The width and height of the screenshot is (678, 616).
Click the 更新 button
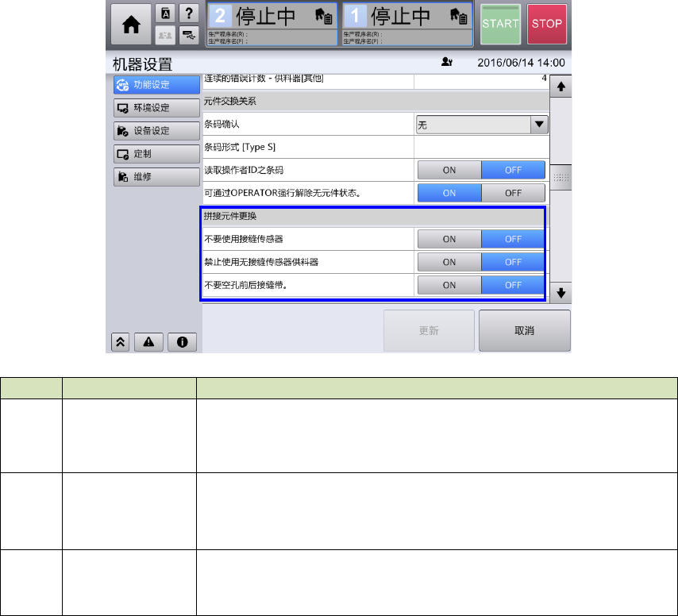click(x=429, y=331)
